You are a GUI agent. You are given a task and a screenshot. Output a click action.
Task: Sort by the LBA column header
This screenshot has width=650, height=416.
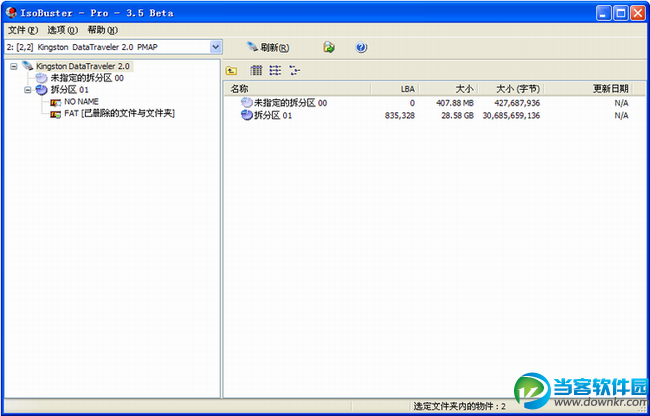[395, 89]
